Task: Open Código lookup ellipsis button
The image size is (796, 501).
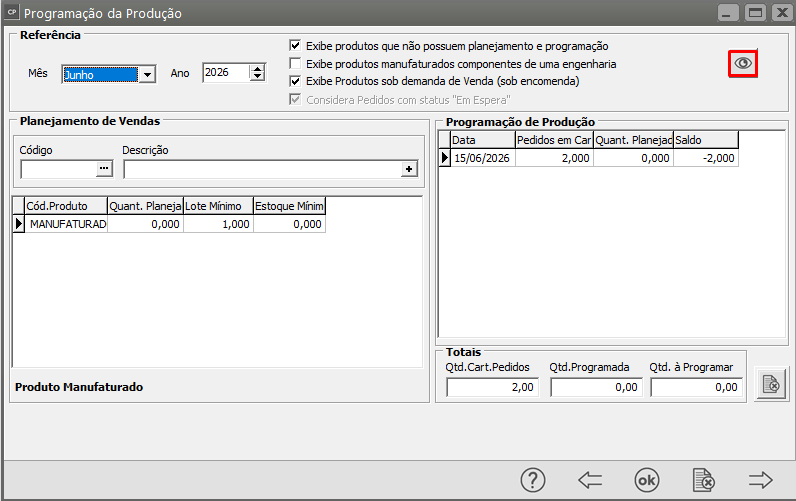Action: [x=104, y=169]
